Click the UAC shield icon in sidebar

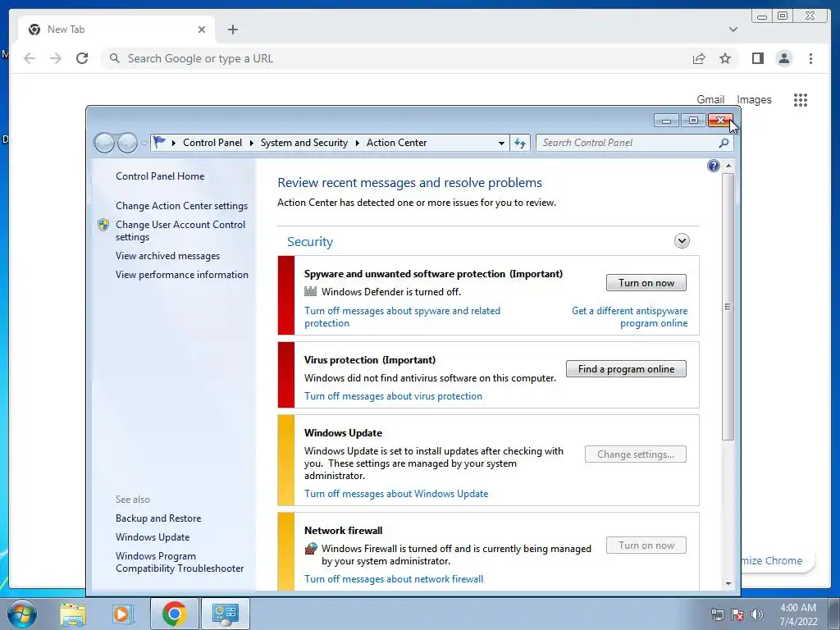[x=103, y=225]
